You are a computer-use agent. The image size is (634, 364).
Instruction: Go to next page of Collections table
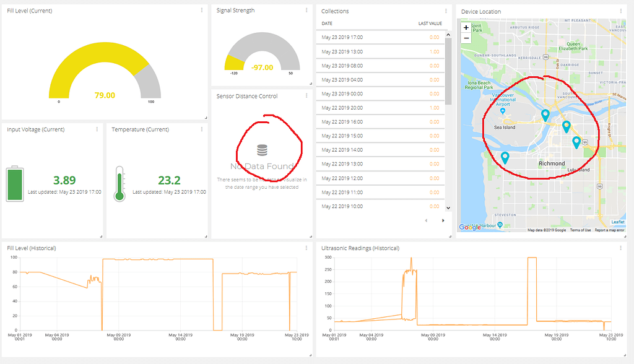pyautogui.click(x=443, y=220)
